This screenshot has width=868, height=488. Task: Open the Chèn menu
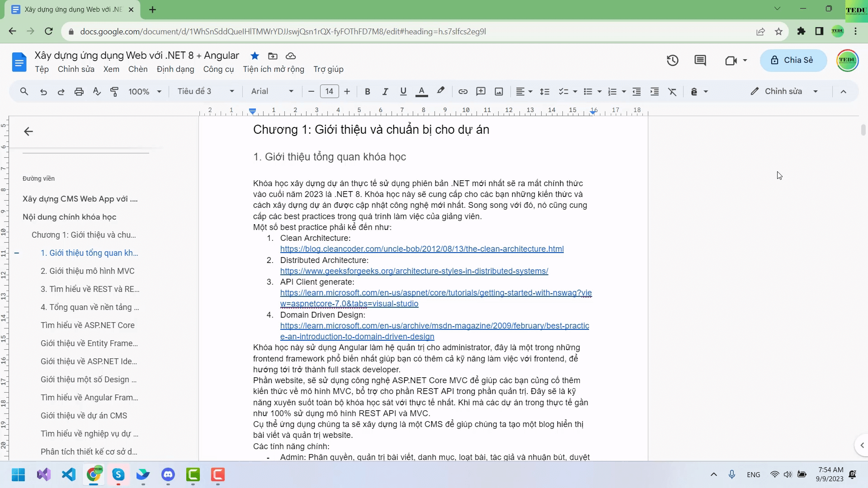(x=137, y=69)
